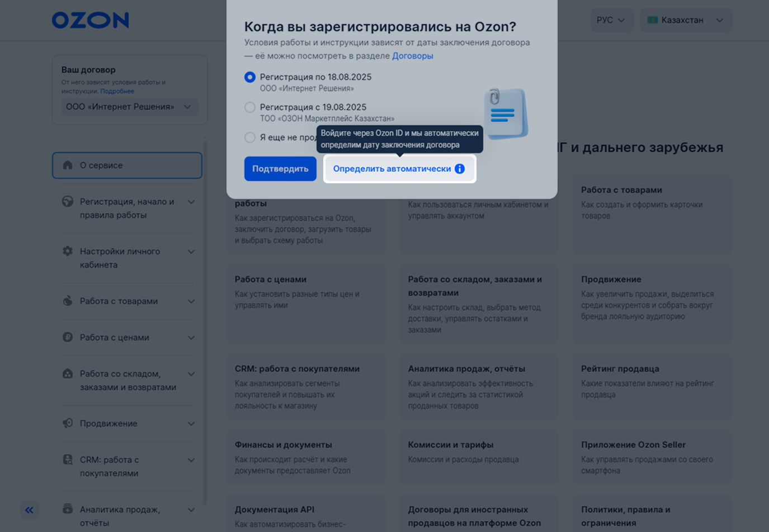Open the Договоры link in dialog
Screen dimensions: 769x532
pos(413,56)
